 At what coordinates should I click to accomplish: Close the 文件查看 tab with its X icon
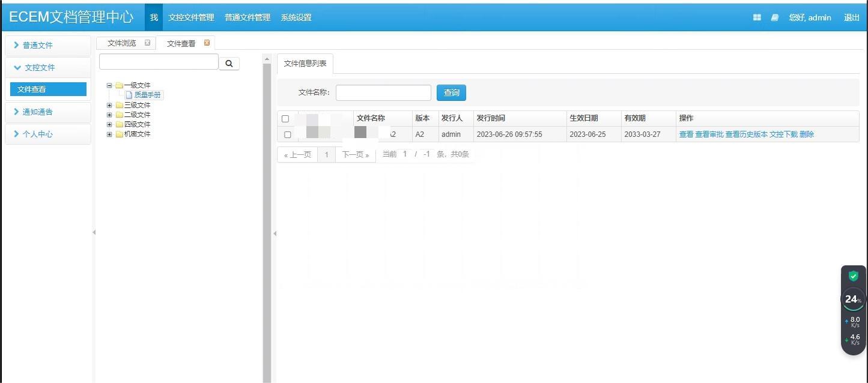[x=207, y=43]
